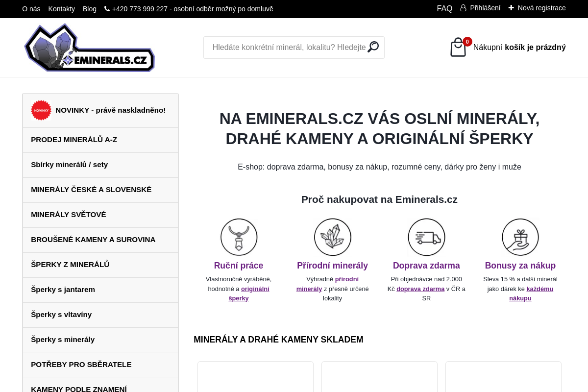
Task: Click the plus icon beside Nová registrace
Action: pos(511,8)
